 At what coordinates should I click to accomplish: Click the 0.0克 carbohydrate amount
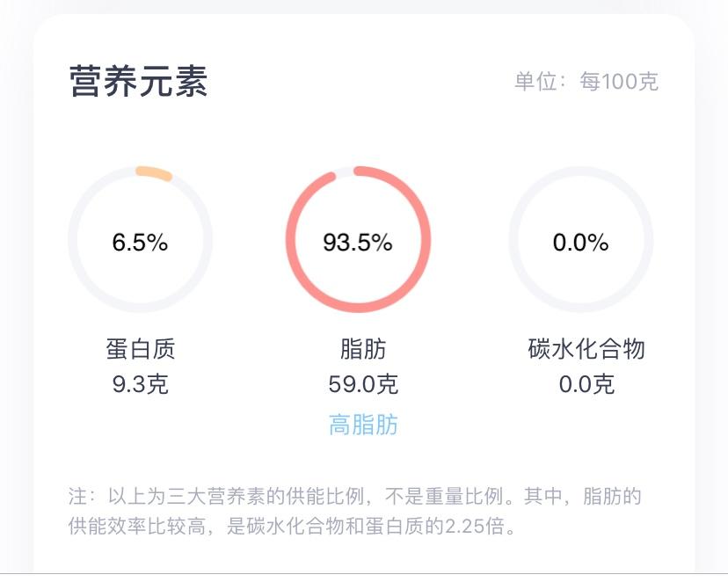click(586, 384)
